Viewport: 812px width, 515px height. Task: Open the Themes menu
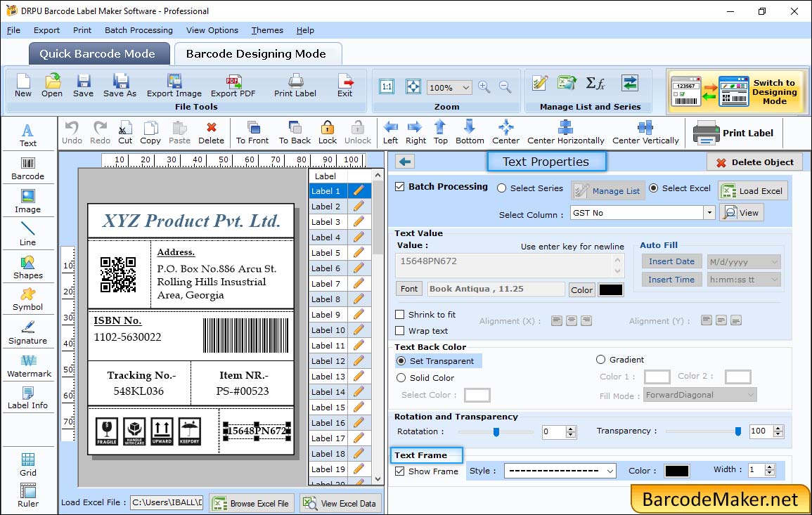267,30
